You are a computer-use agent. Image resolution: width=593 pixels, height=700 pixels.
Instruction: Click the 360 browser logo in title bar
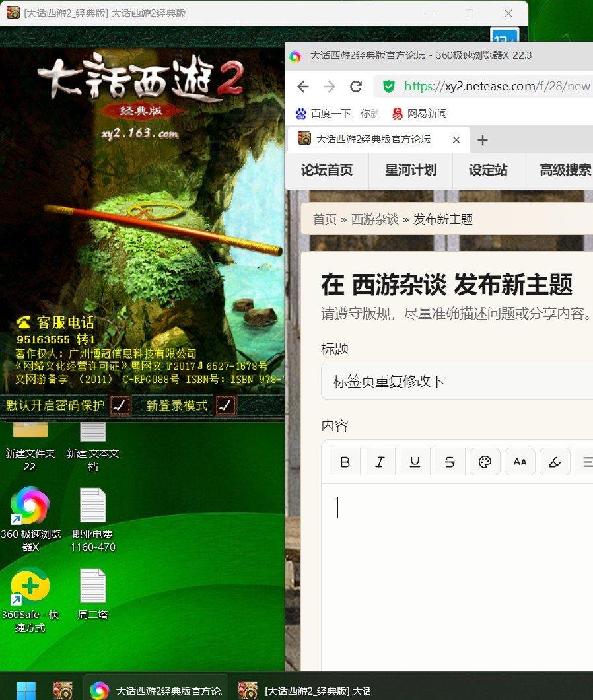(295, 56)
